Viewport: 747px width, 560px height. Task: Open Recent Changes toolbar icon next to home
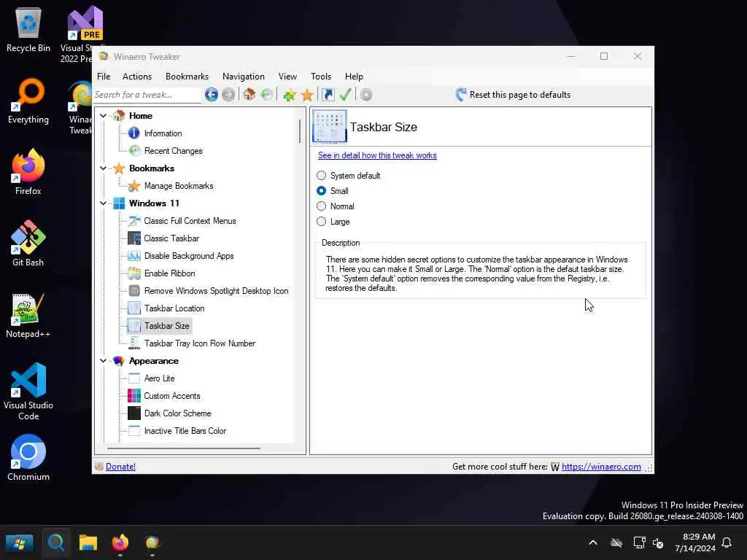[x=267, y=94]
